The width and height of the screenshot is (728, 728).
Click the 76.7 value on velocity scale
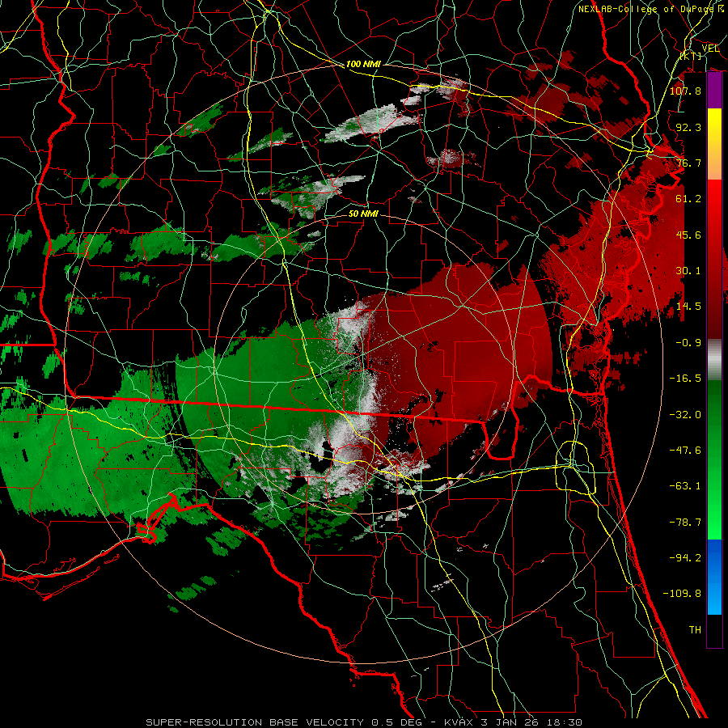[x=688, y=163]
